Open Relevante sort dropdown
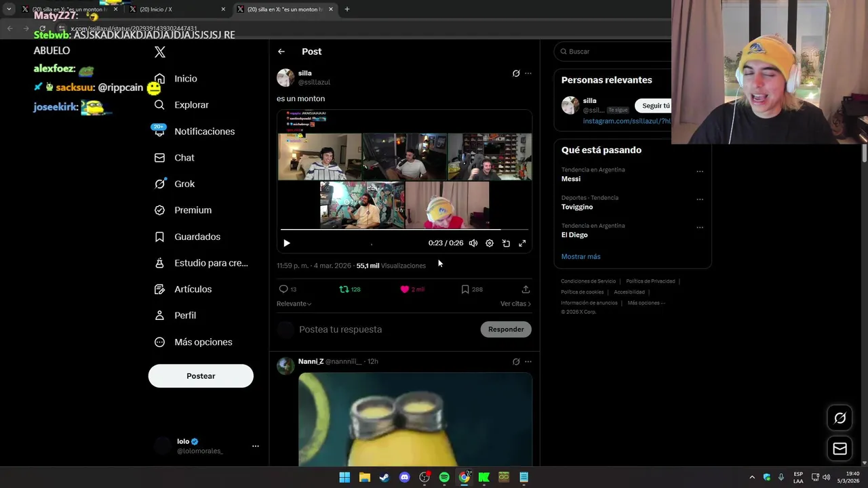 (x=294, y=304)
